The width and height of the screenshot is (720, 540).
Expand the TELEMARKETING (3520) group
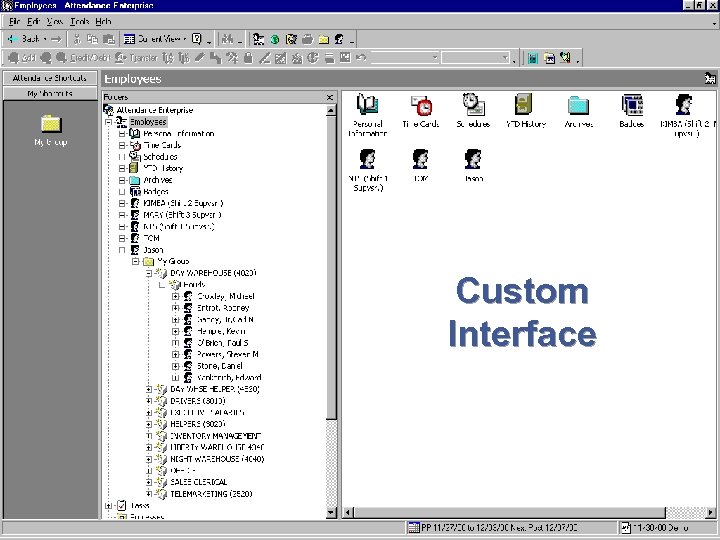pyautogui.click(x=148, y=493)
